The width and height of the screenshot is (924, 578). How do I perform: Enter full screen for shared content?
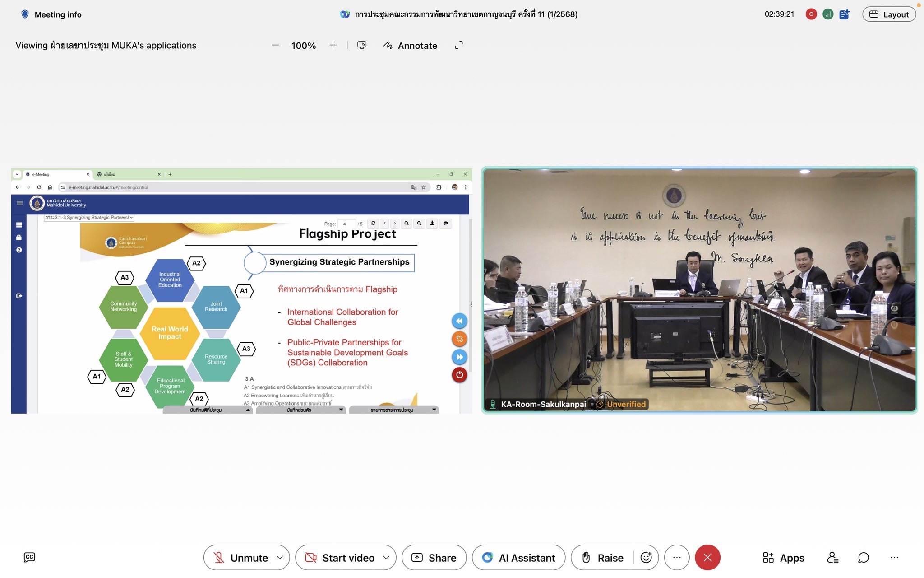coord(458,45)
